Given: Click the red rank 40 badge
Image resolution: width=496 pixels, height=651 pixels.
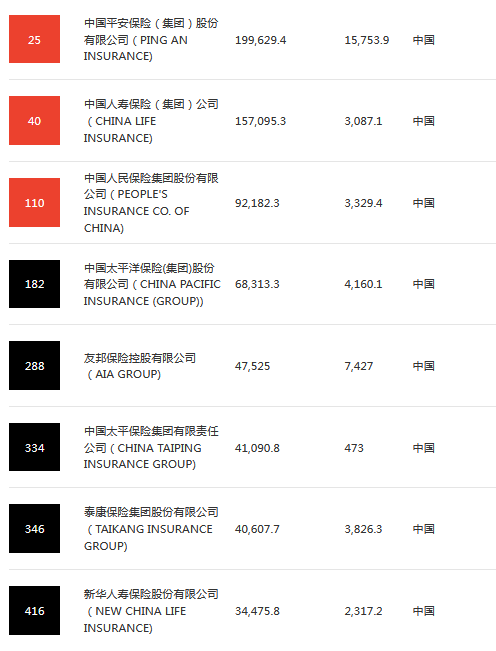Looking at the screenshot, I should 34,120.
